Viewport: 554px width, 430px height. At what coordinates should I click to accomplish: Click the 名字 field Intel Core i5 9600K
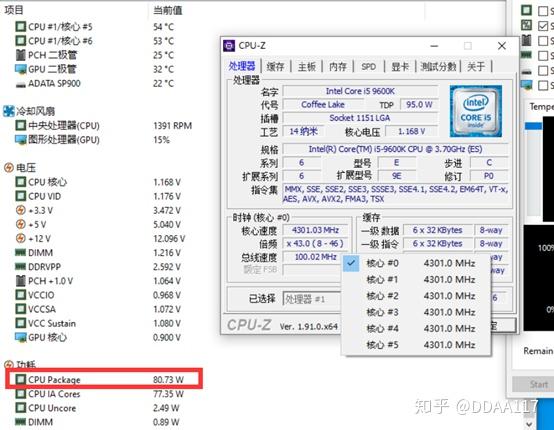click(x=360, y=91)
